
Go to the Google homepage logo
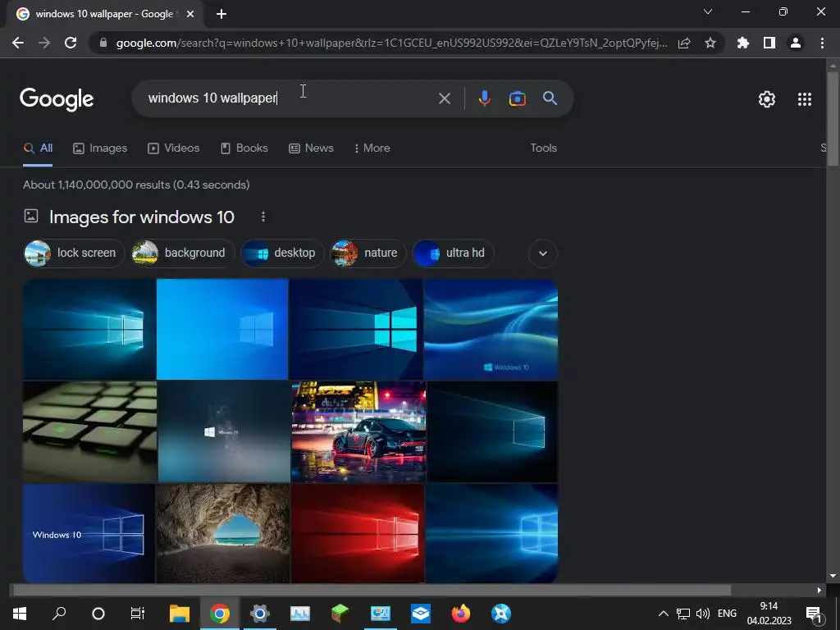[x=57, y=99]
